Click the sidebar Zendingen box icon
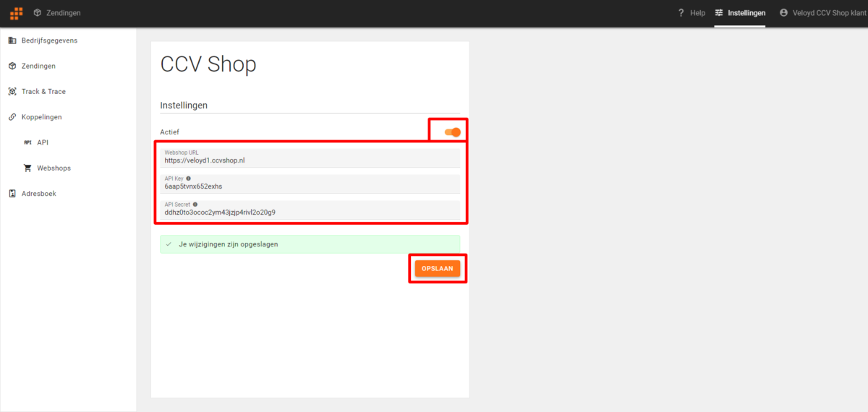Image resolution: width=868 pixels, height=412 pixels. pos(12,66)
